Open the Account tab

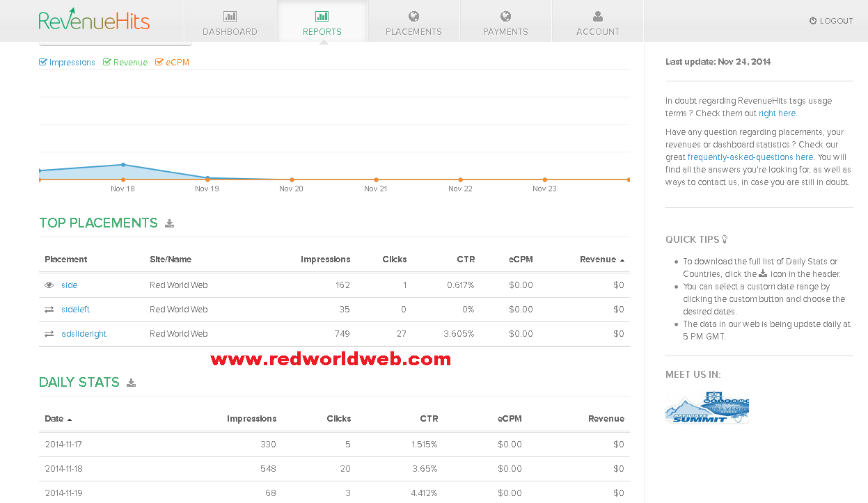(x=597, y=21)
